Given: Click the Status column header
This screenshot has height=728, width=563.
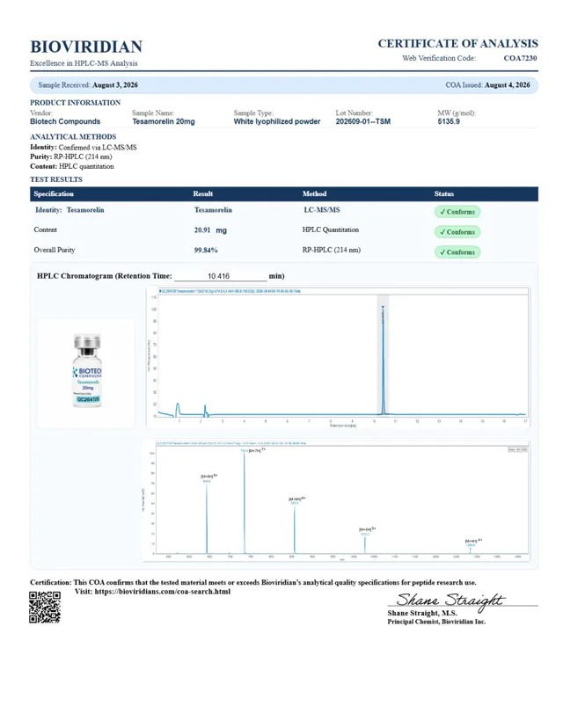Looking at the screenshot, I should click(x=444, y=193).
